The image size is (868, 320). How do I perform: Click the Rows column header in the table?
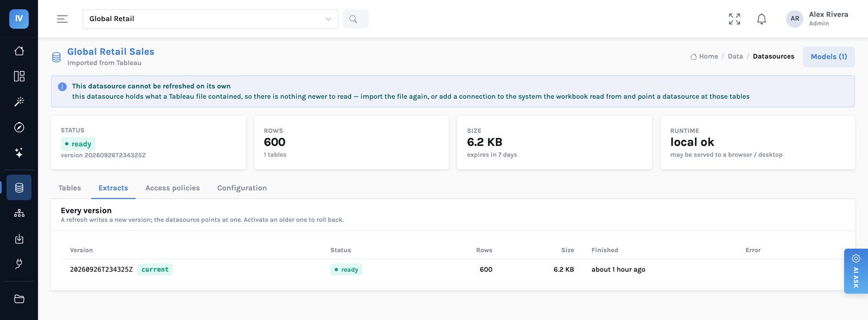click(x=484, y=250)
